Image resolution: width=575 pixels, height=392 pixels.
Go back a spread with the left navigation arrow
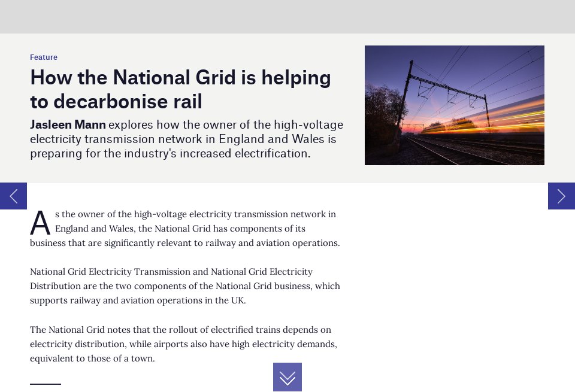coord(13,196)
